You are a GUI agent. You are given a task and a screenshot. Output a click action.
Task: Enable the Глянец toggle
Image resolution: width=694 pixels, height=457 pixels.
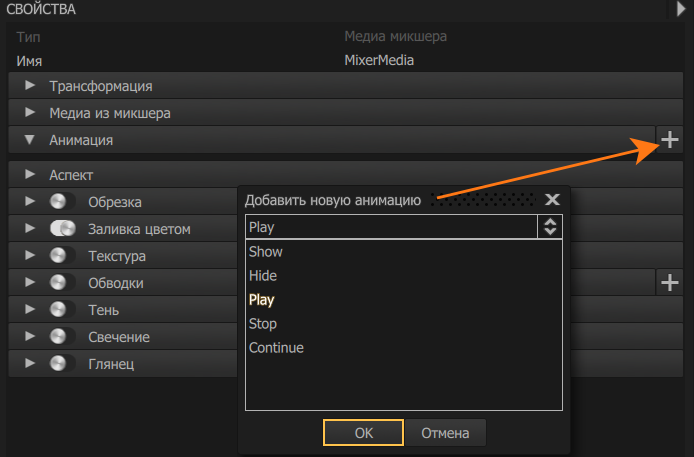click(x=63, y=364)
